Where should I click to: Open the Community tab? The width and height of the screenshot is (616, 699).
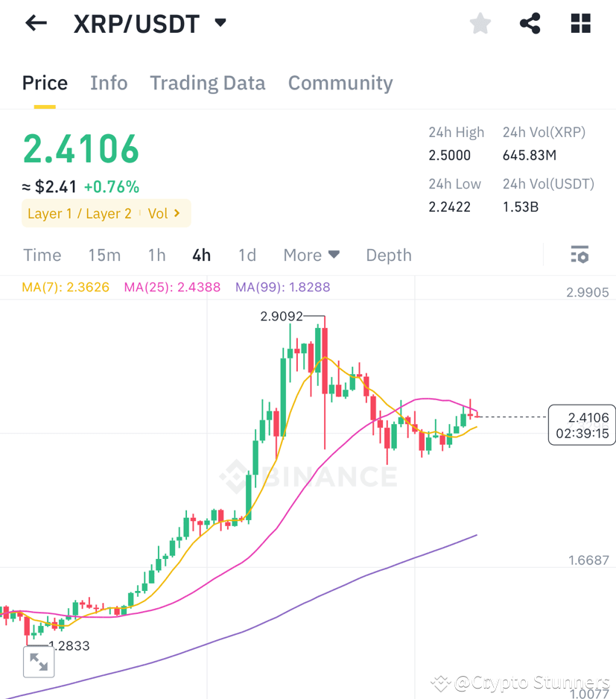pos(340,83)
